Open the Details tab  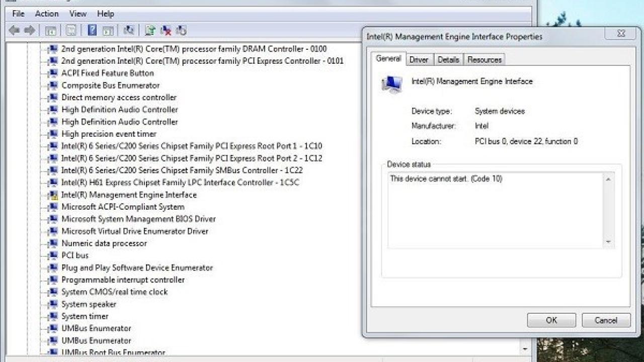coord(448,60)
